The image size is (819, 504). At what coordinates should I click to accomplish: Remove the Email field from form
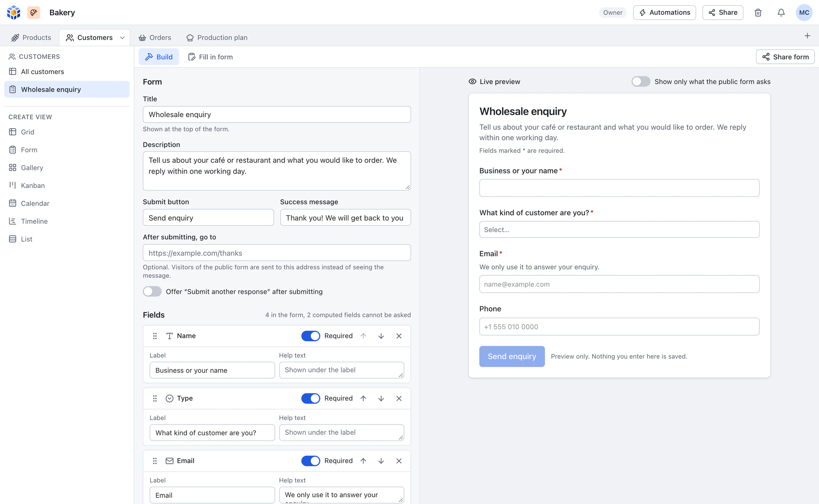[399, 461]
